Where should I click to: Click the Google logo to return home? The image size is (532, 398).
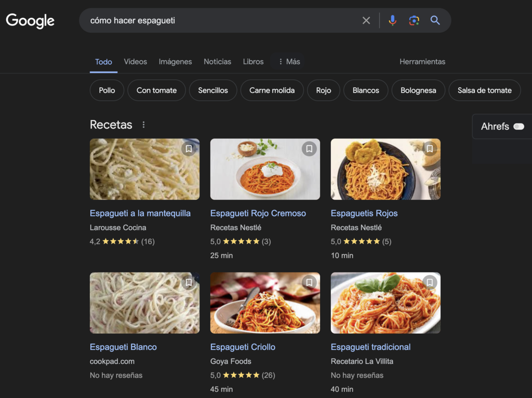pos(30,21)
